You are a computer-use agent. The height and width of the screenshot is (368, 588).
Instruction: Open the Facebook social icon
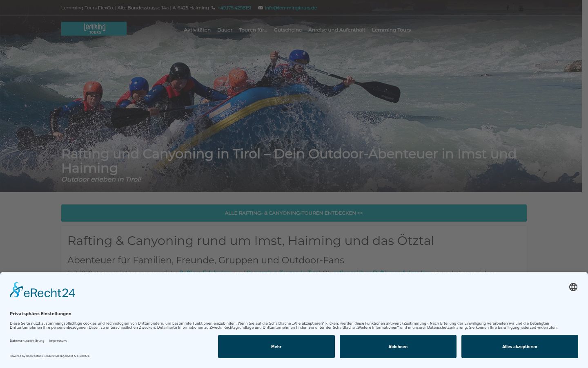508,8
